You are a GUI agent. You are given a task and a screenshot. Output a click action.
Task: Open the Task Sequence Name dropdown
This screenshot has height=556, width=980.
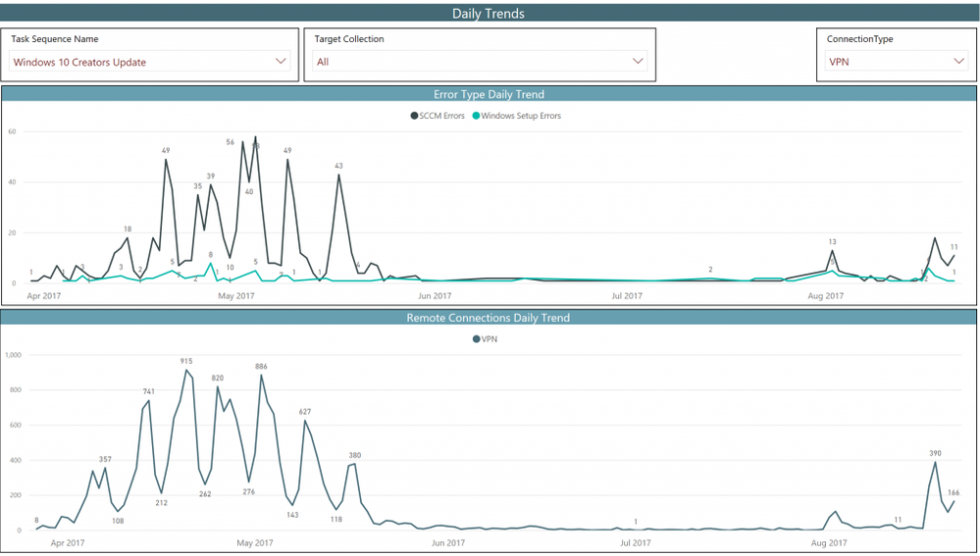coord(149,61)
